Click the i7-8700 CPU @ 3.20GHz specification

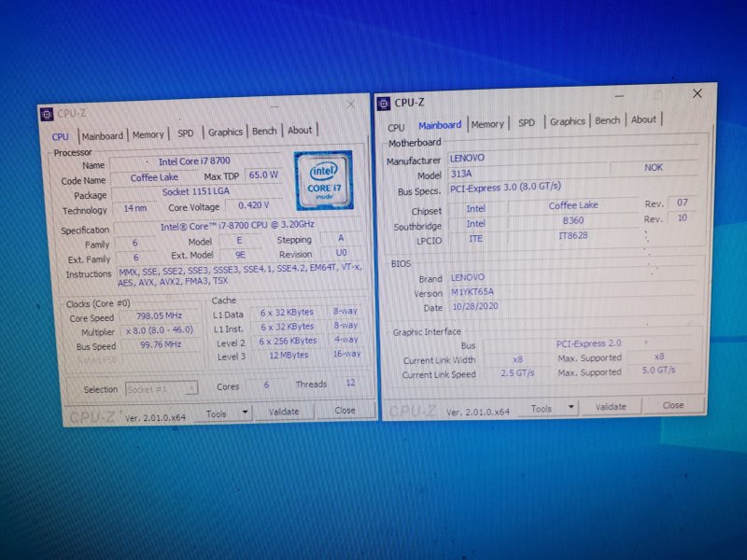pyautogui.click(x=237, y=226)
